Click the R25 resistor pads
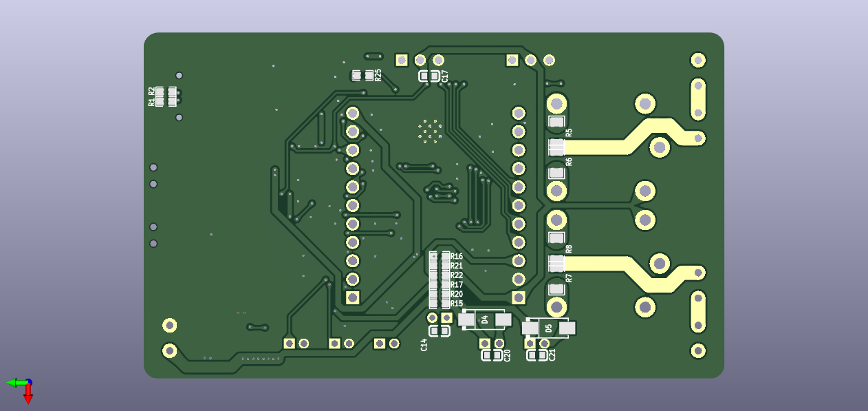The height and width of the screenshot is (411, 868). [x=362, y=75]
